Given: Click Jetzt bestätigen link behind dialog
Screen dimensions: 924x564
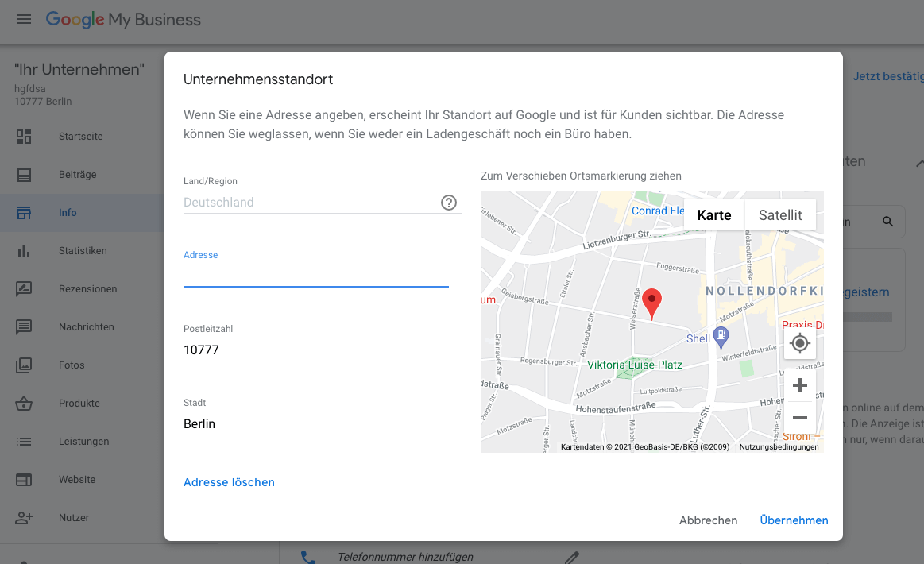Looking at the screenshot, I should click(888, 76).
